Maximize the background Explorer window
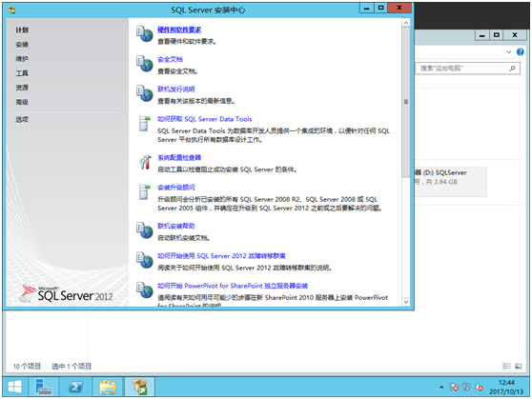Viewport: 532px width, 399px height. [497, 35]
